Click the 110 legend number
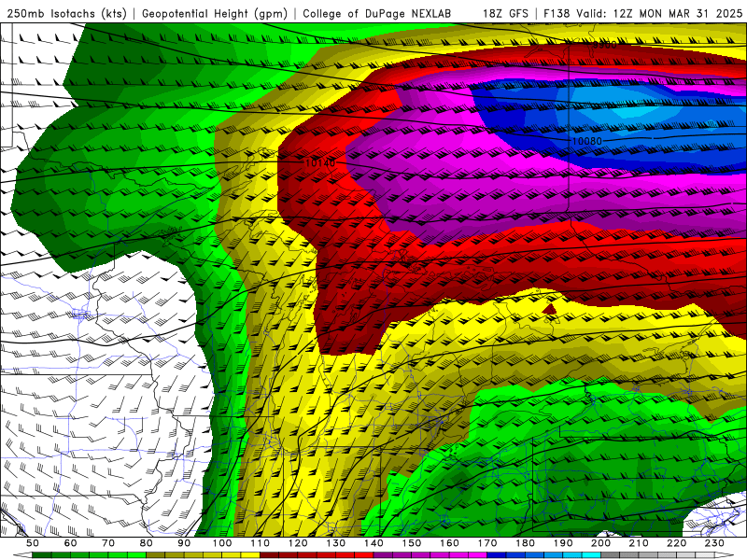Screen dimensions: 747x560 [x=260, y=543]
